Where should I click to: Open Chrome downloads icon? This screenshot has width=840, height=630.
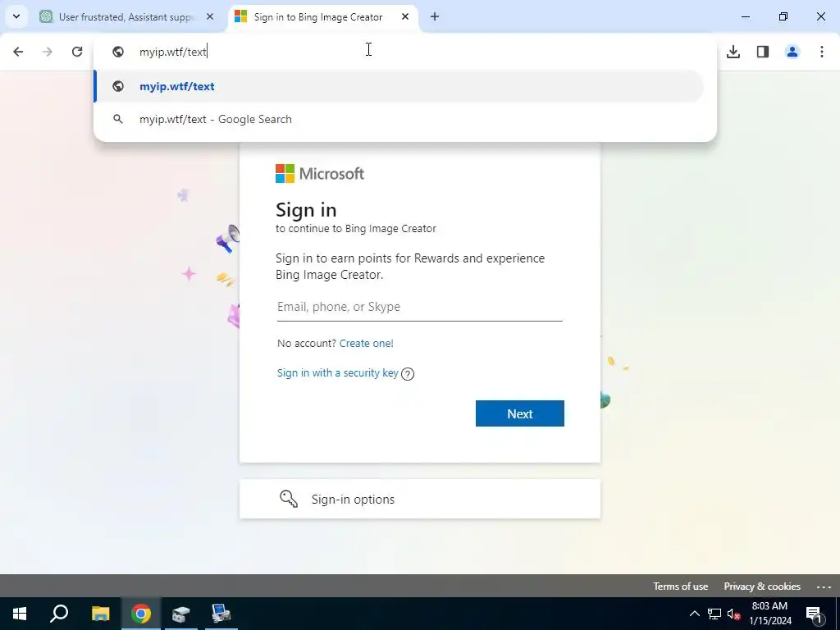tap(733, 52)
